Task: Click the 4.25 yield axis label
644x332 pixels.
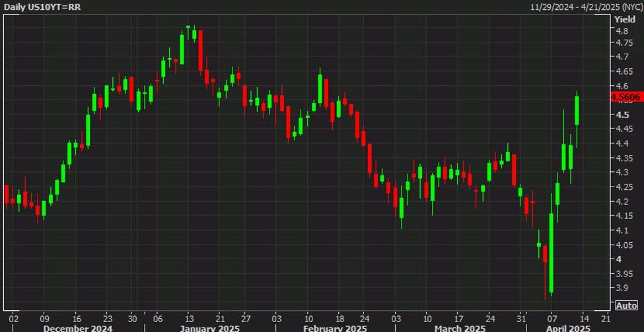Action: tap(624, 187)
